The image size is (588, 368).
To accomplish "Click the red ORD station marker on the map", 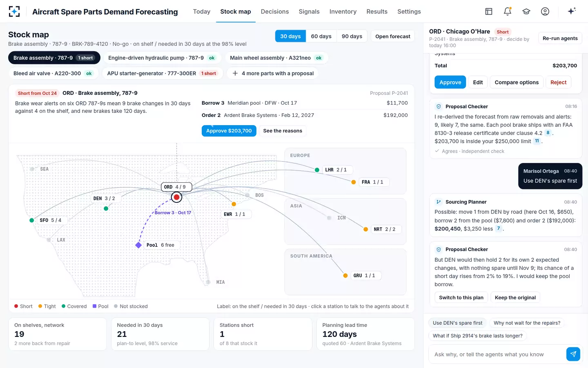I will tap(176, 197).
